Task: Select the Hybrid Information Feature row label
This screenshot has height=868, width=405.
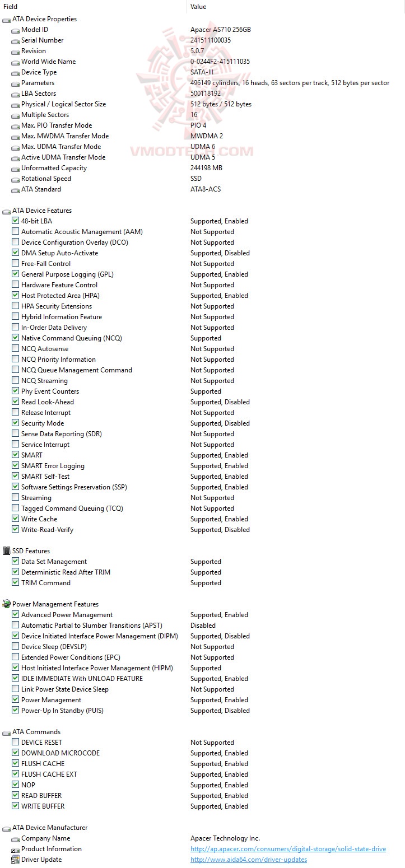Action: click(62, 317)
